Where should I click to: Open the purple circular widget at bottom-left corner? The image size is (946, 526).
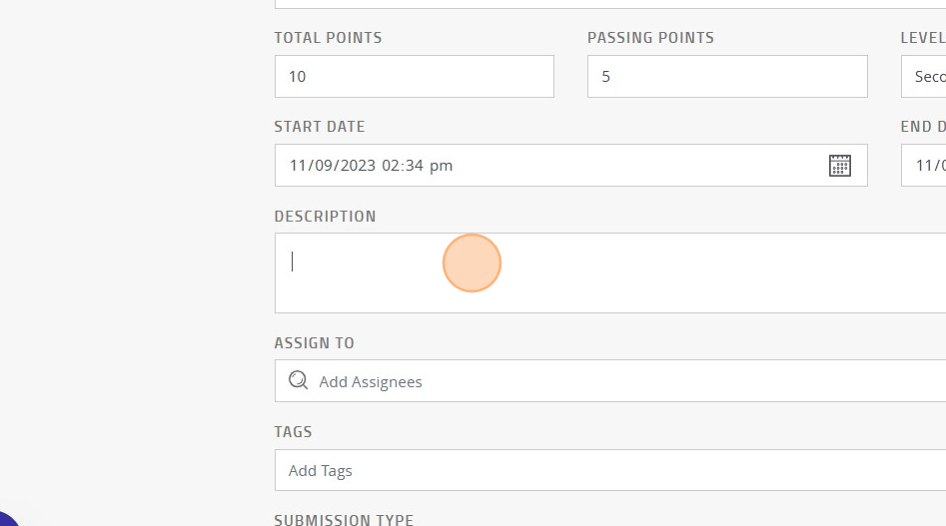coord(6,520)
